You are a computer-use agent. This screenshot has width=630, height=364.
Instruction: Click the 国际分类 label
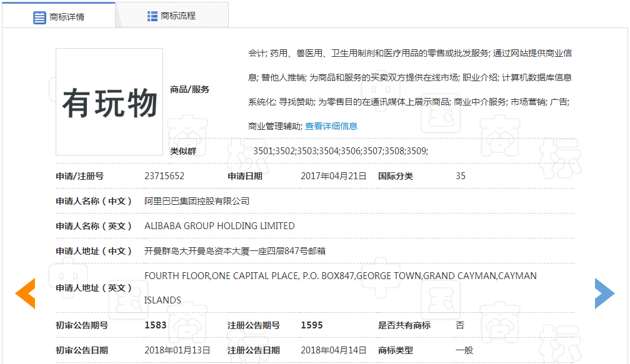pos(396,176)
